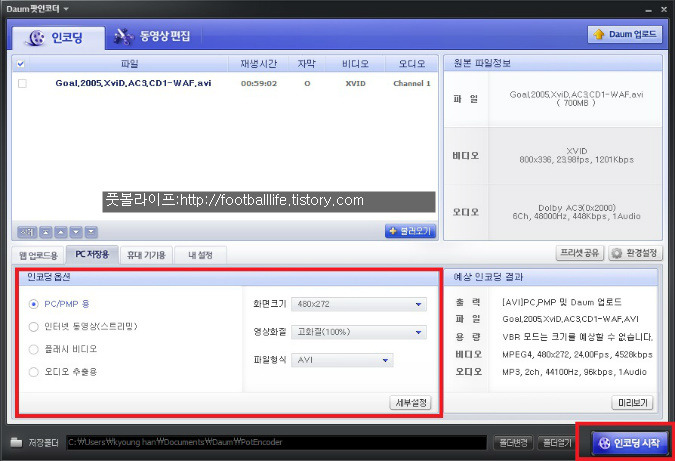Click the 오디오 column header
675x461 pixels.
coord(412,64)
